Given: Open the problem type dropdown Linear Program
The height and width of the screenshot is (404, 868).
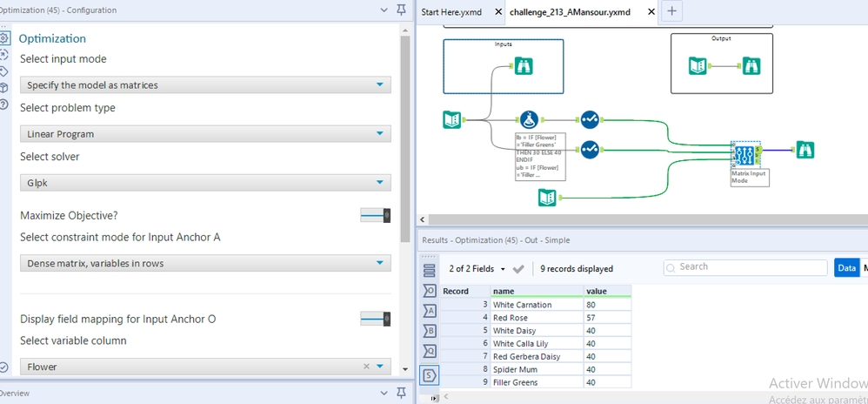Looking at the screenshot, I should coord(205,133).
